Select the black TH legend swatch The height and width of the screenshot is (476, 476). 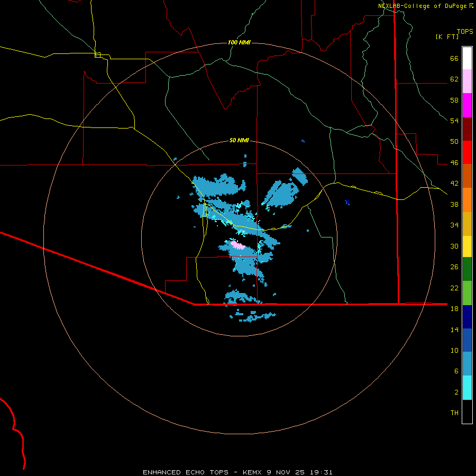pyautogui.click(x=467, y=411)
